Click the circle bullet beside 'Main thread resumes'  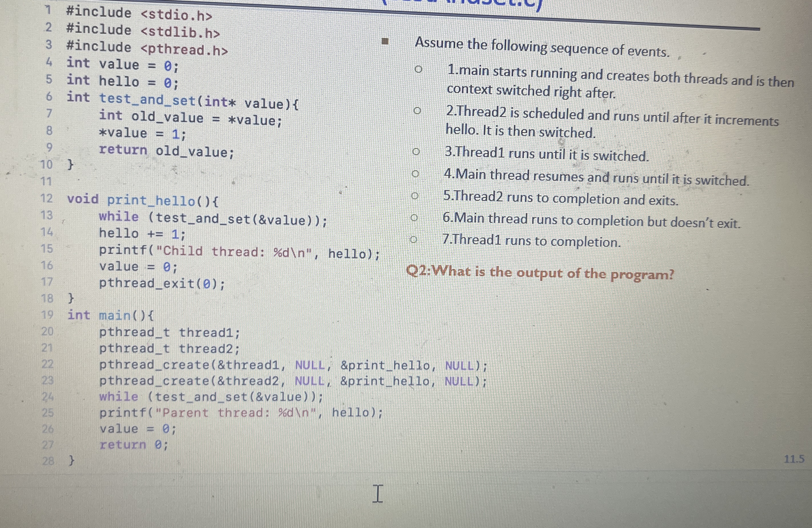pyautogui.click(x=415, y=174)
